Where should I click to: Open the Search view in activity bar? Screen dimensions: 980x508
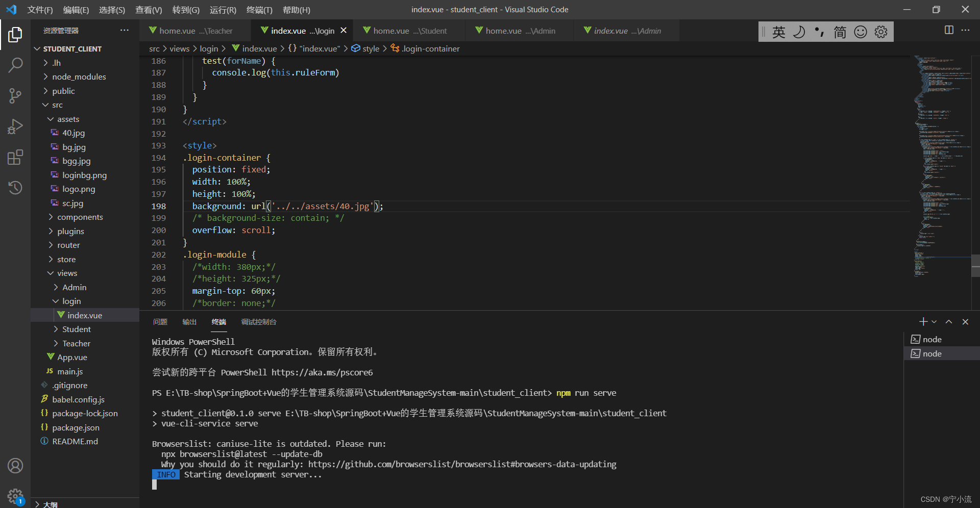click(15, 65)
